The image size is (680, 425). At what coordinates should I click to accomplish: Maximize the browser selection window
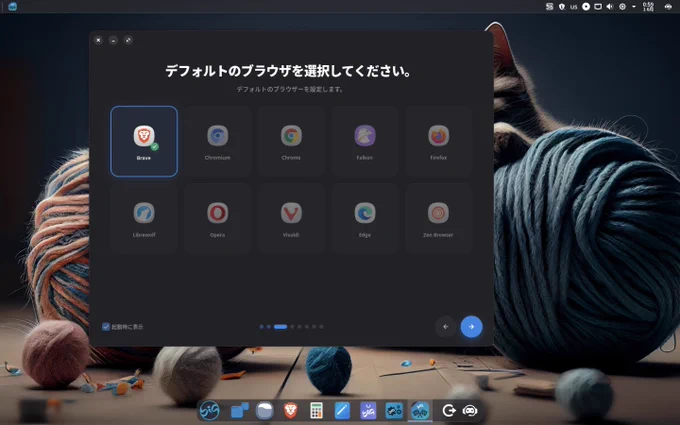point(128,40)
